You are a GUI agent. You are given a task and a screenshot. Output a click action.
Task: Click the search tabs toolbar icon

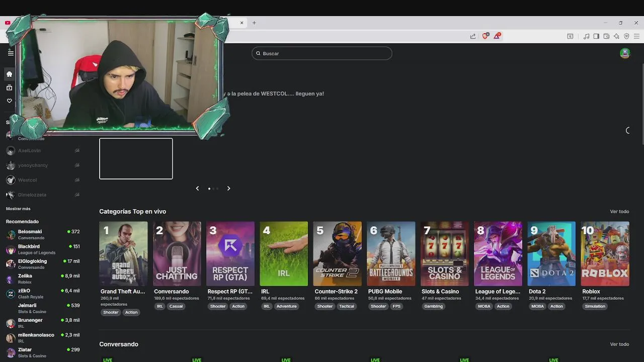click(570, 36)
